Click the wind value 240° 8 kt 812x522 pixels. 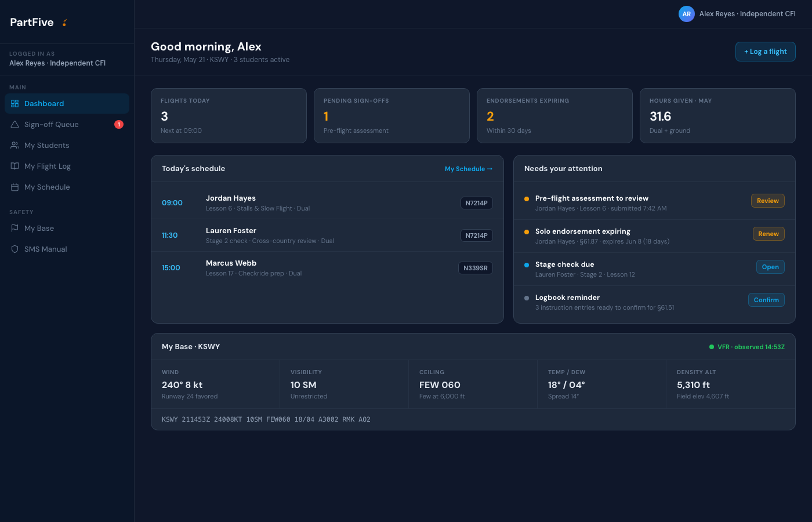click(182, 385)
